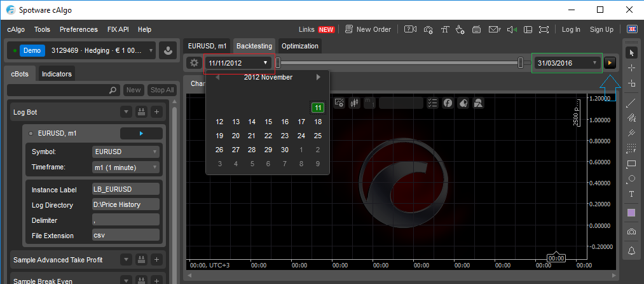Expand Sample Advanced Take Profit dropdown arrow
The image size is (644, 284).
coord(127,260)
